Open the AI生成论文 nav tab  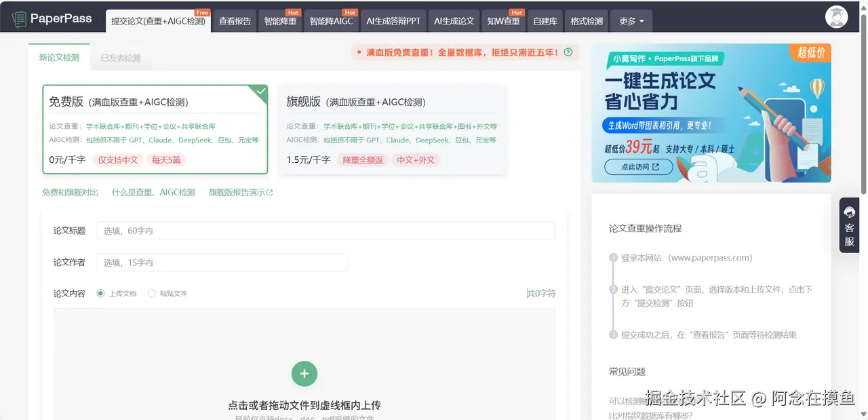(x=454, y=21)
